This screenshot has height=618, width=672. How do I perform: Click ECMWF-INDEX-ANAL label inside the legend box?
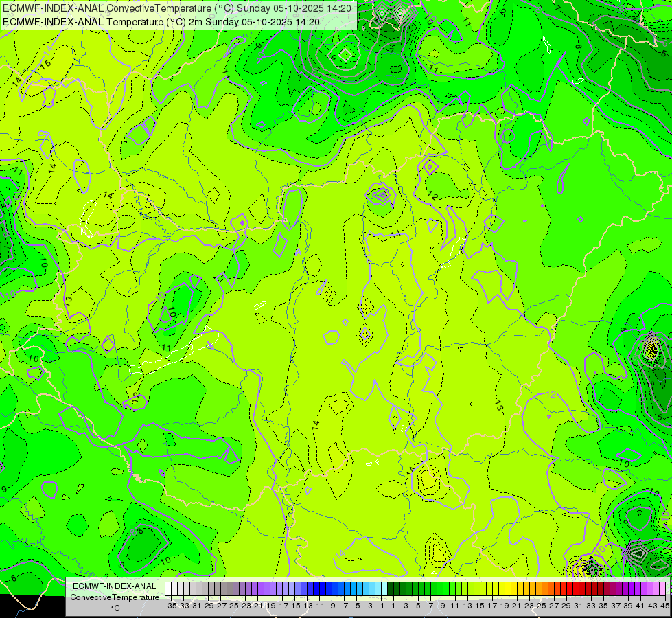point(115,586)
